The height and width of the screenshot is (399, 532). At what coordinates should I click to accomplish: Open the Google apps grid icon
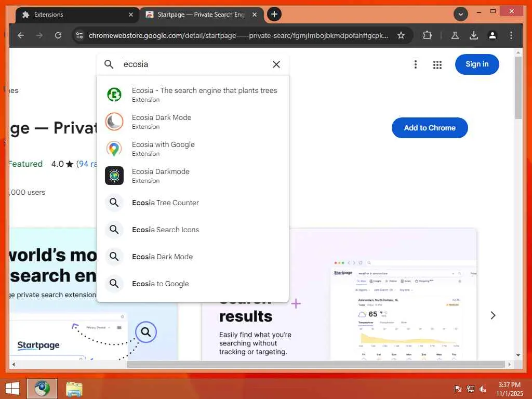point(437,64)
